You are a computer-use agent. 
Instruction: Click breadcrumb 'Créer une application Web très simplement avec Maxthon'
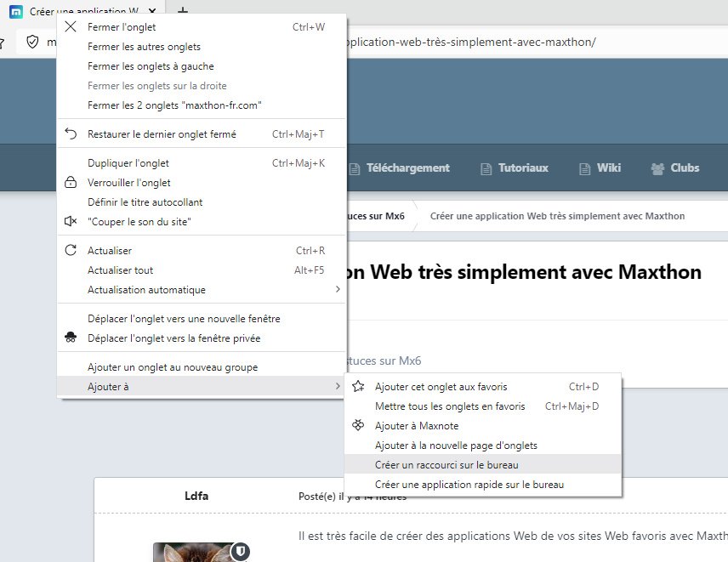557,216
